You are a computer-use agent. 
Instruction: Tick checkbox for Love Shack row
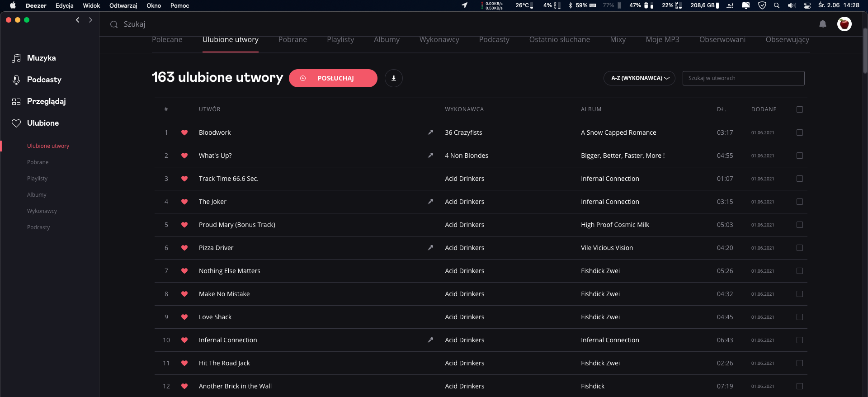[800, 317]
